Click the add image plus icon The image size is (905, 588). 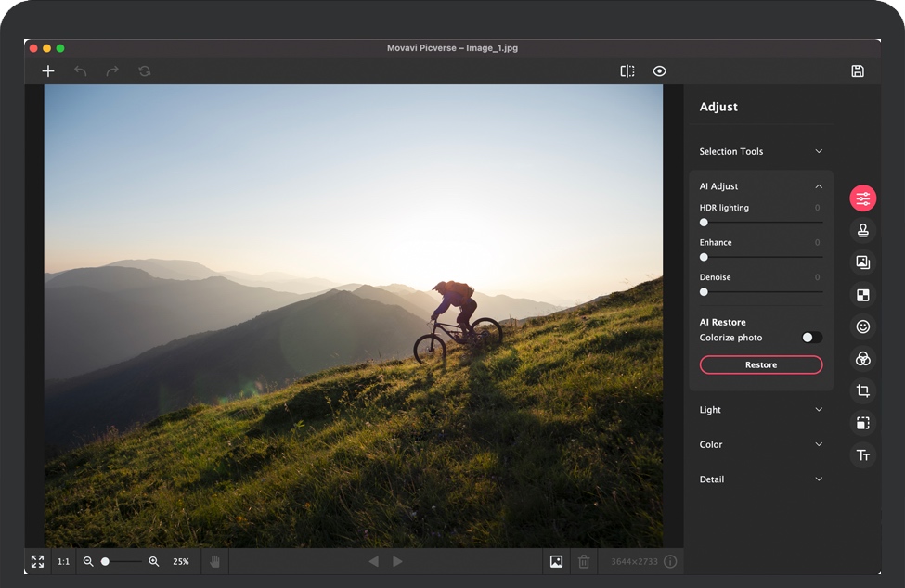[x=48, y=71]
